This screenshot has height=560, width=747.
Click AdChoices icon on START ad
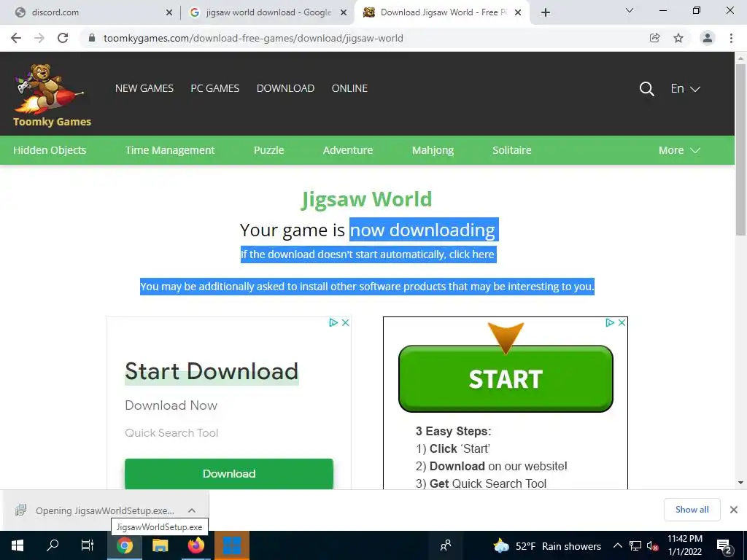click(609, 323)
